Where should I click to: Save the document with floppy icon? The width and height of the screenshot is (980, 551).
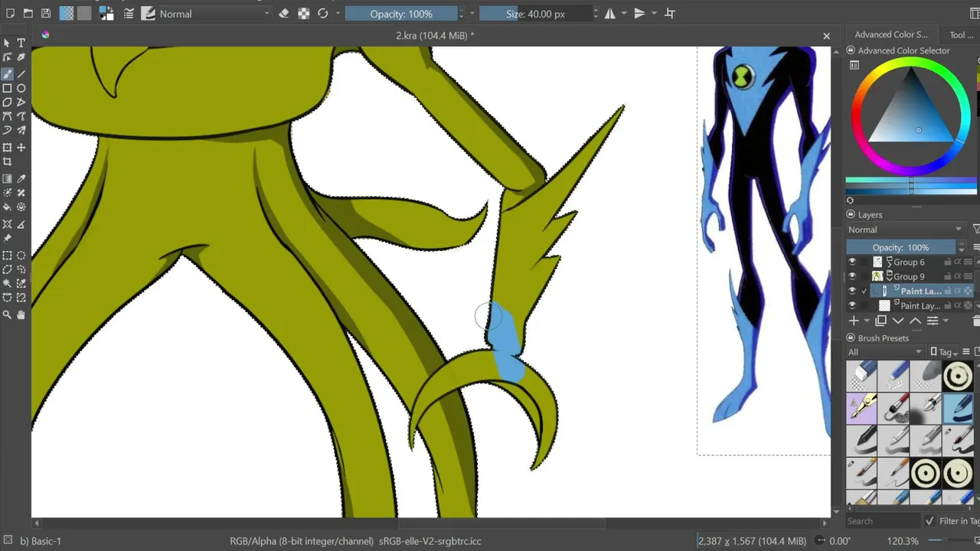pyautogui.click(x=46, y=14)
